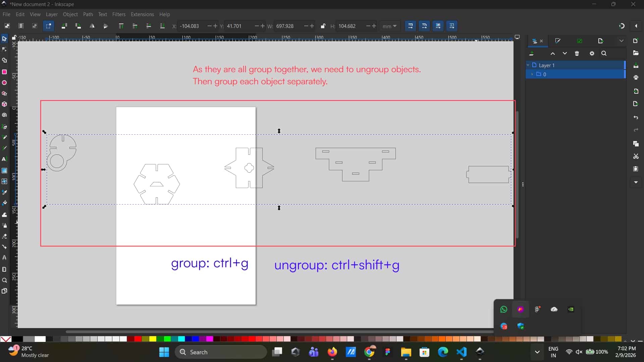Flip selection horizontally
This screenshot has width=644, height=362.
[92, 26]
